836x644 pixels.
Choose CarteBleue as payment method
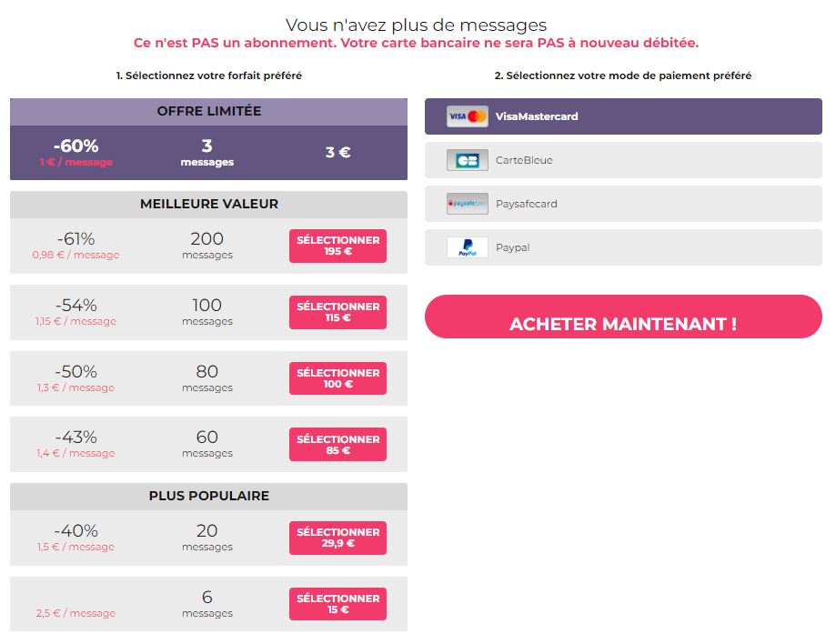coord(623,160)
